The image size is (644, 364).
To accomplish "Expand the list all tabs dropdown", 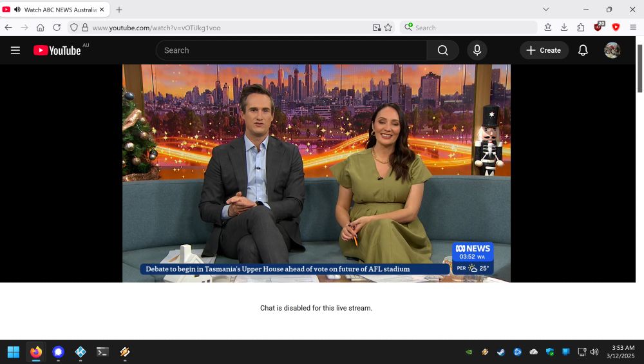I will [x=546, y=9].
